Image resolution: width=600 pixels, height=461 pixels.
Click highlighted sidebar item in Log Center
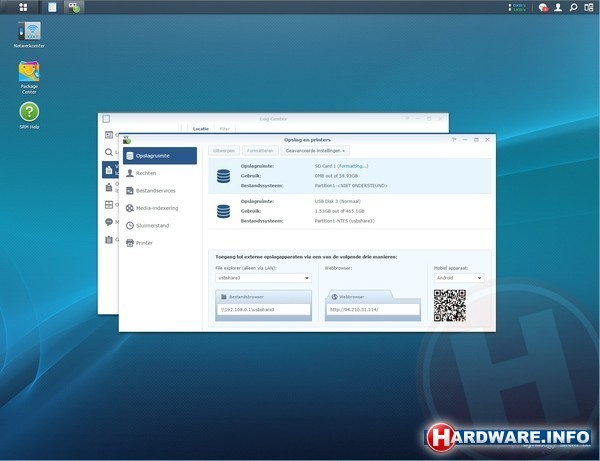(110, 169)
